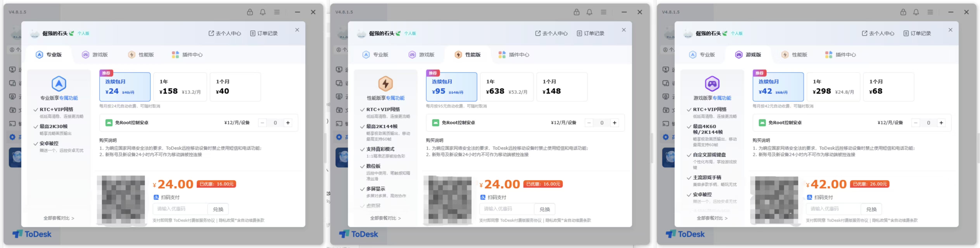
Task: Click 去个人中心 in the 专业版 plans dialog
Action: [225, 34]
